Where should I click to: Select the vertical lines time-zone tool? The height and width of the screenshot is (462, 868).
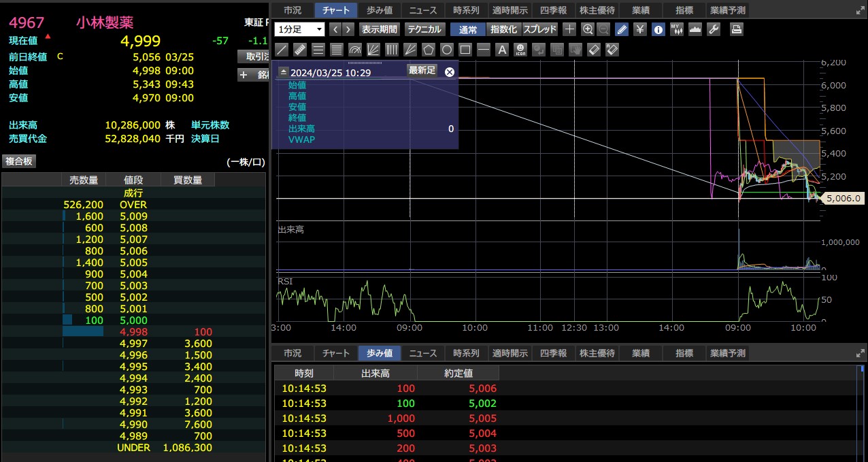click(x=392, y=50)
